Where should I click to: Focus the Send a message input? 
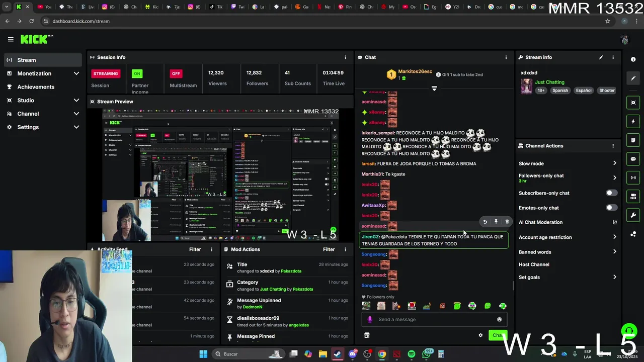[434, 319]
